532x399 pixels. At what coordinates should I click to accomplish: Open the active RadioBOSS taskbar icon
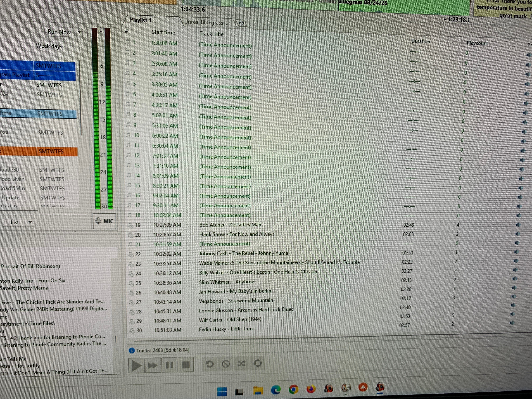click(380, 387)
